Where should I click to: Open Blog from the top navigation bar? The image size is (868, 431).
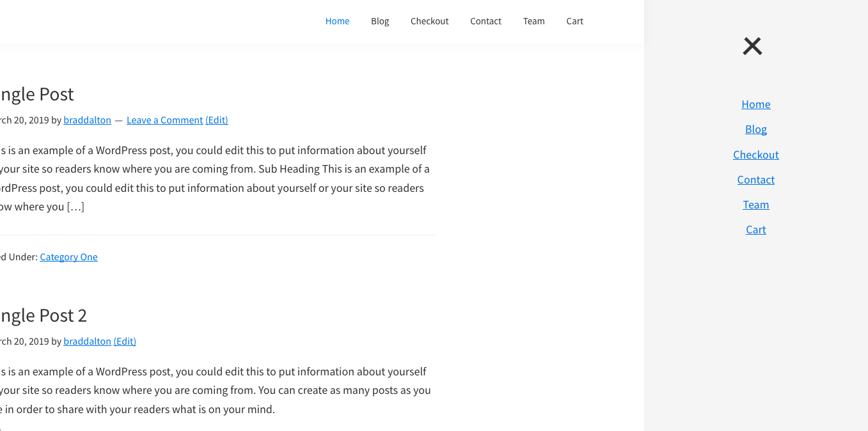click(380, 21)
